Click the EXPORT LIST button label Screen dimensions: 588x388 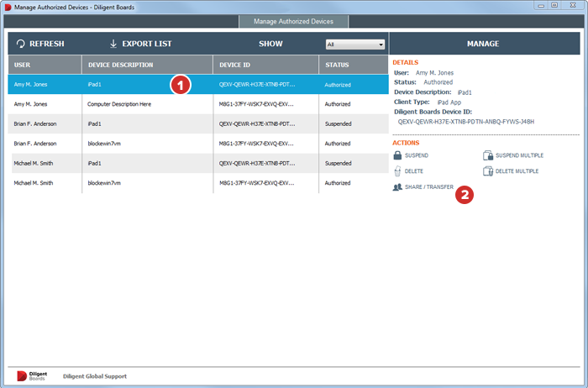147,44
